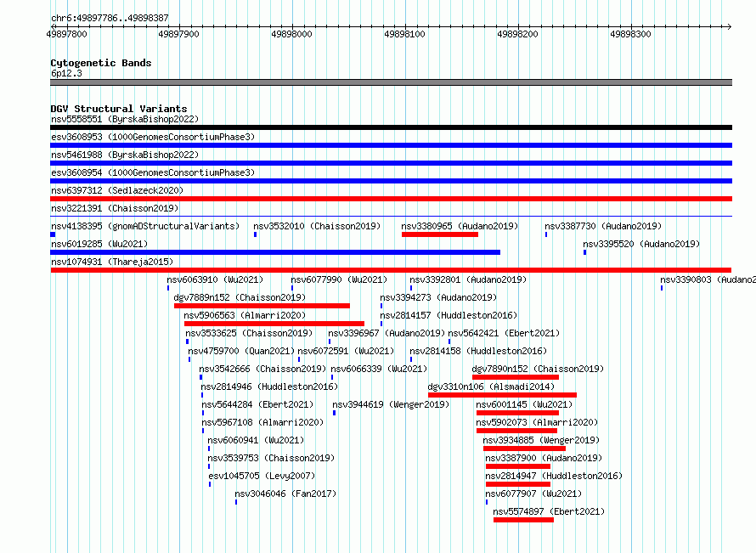Select the black nsv5558551 variant bar
This screenshot has height=553, width=756.
click(x=391, y=127)
